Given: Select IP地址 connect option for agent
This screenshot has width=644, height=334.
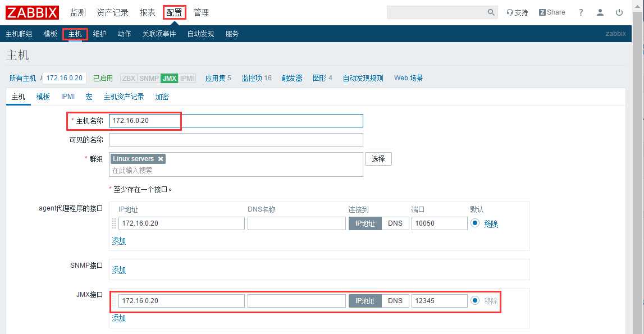Looking at the screenshot, I should [365, 223].
